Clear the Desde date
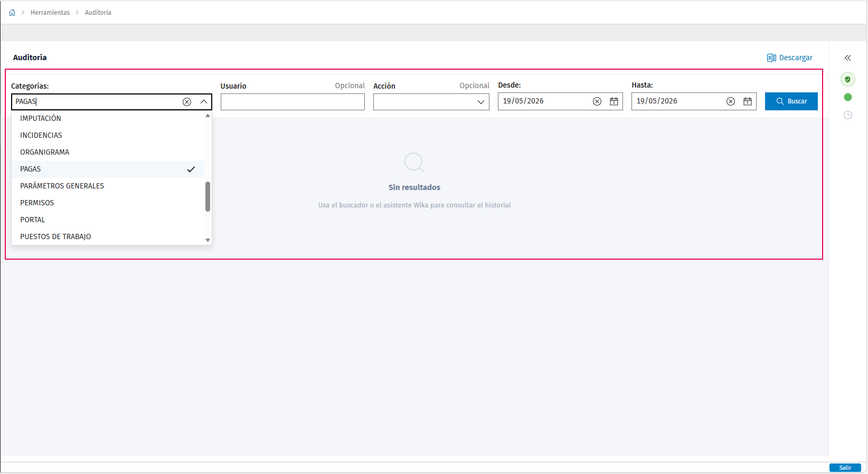The image size is (868, 474). pos(597,101)
